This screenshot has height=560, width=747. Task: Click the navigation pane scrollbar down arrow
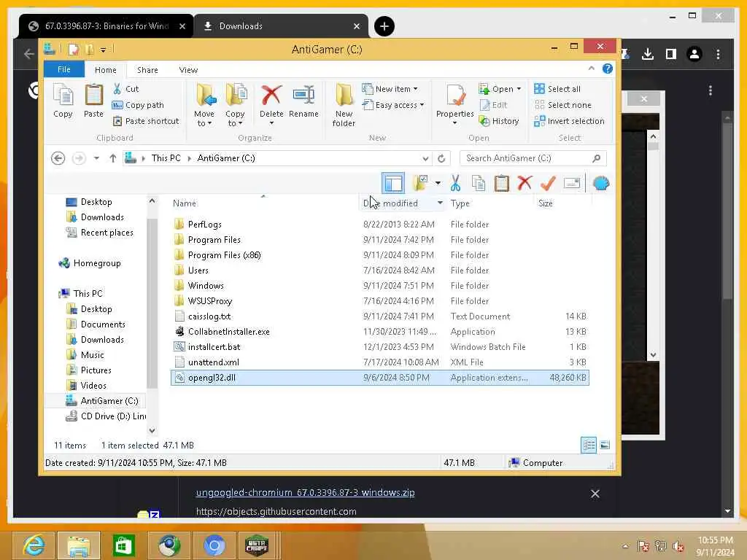152,430
